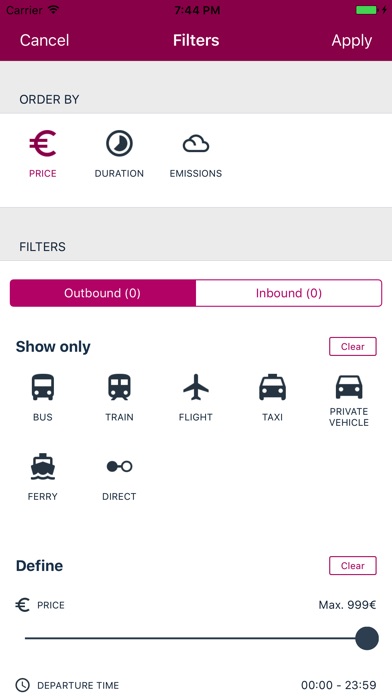The height and width of the screenshot is (696, 392).
Task: Show only Train routes
Action: pyautogui.click(x=119, y=387)
